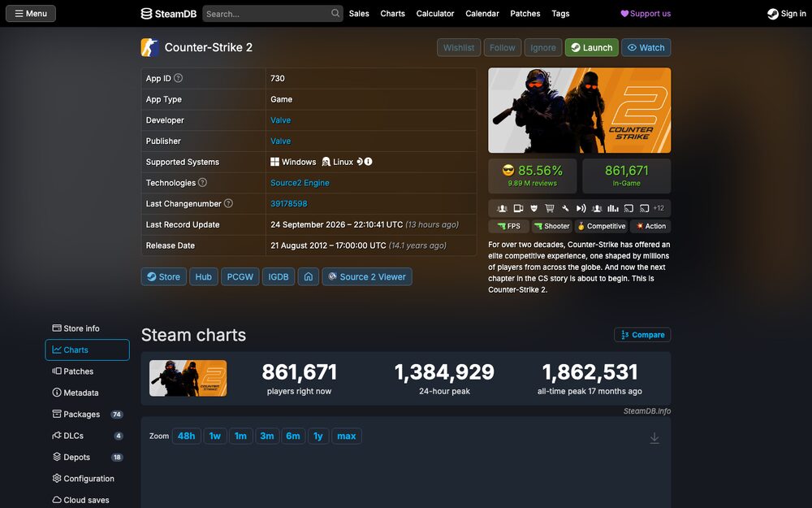Click the chart download icon

pos(654,438)
